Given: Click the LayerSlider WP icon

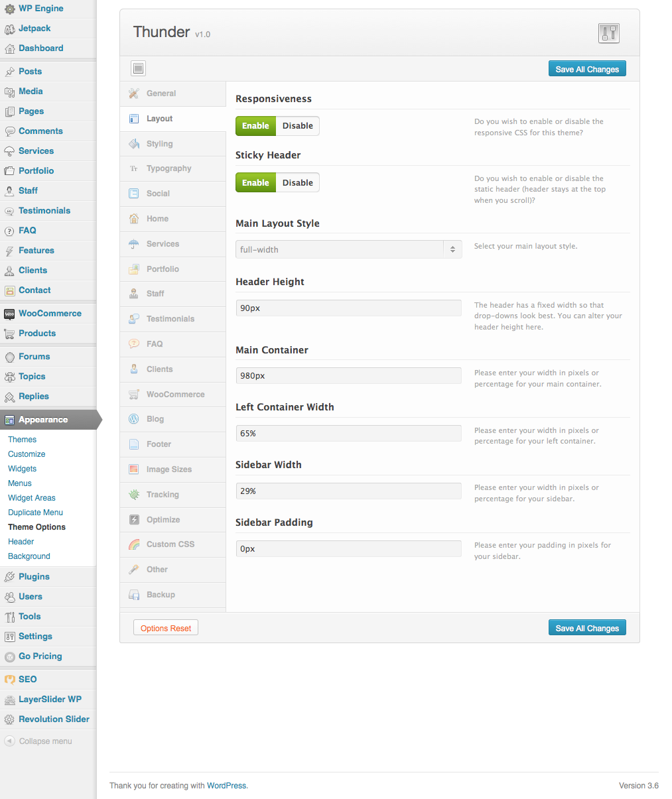Looking at the screenshot, I should click(9, 700).
